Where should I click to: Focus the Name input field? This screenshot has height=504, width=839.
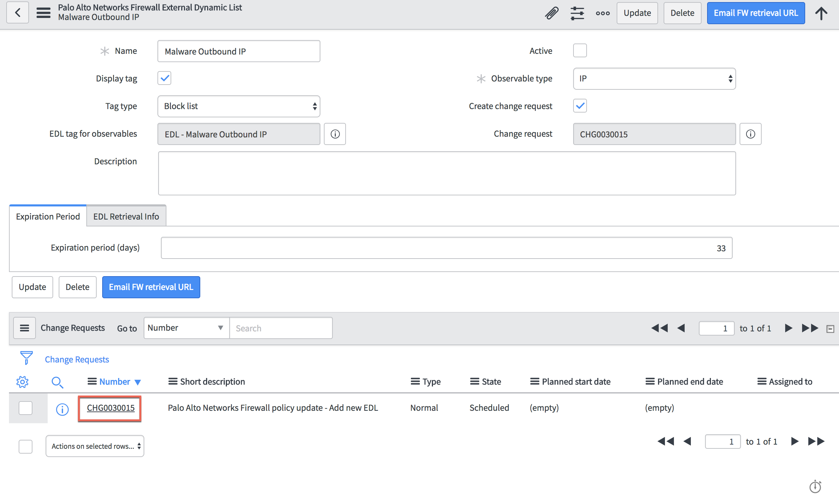tap(239, 51)
